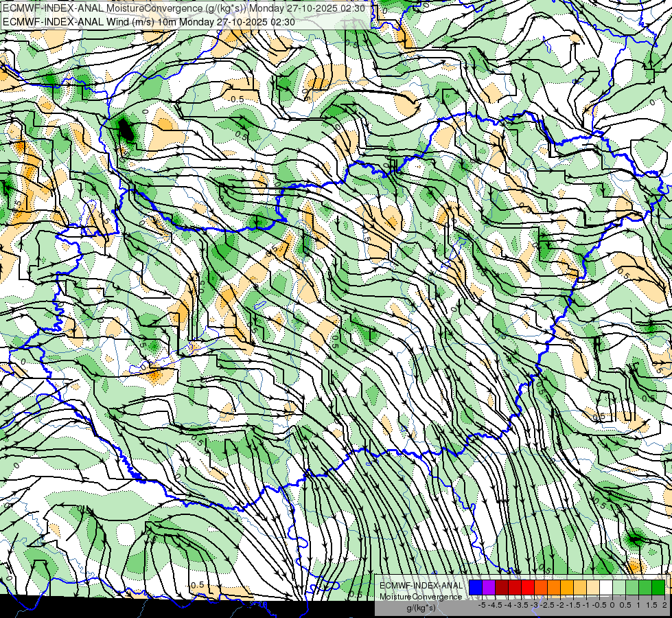Click the 2 tick label at legend end
This screenshot has height=618, width=672.
pos(664,605)
